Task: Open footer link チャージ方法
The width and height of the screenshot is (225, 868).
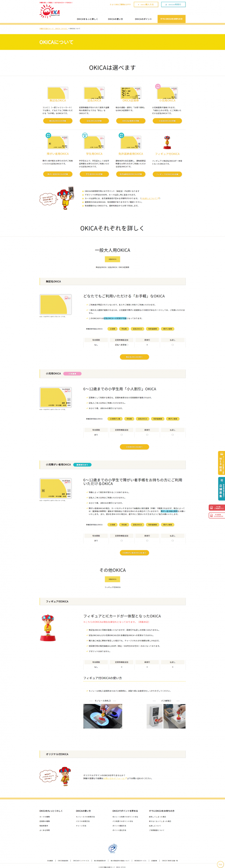Action: (81, 826)
